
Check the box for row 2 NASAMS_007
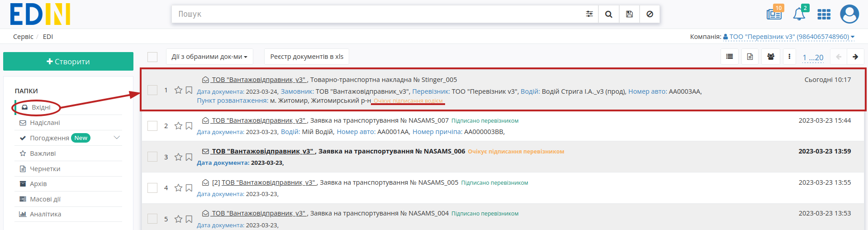(152, 126)
